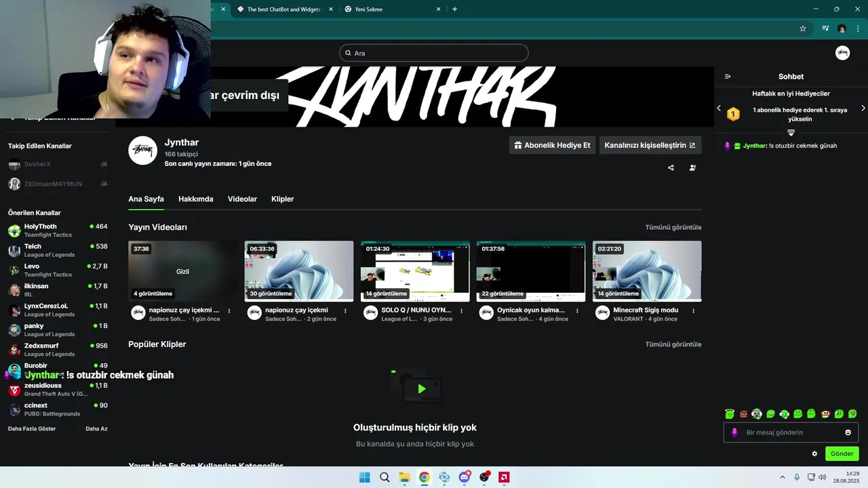This screenshot has height=488, width=868.
Task: Collapse the Sohbet chat panel
Action: click(x=728, y=77)
